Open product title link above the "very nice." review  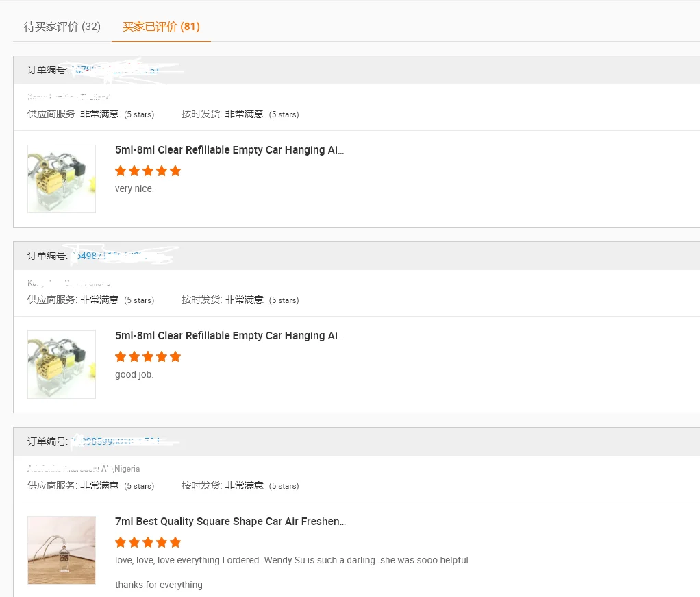(x=229, y=150)
